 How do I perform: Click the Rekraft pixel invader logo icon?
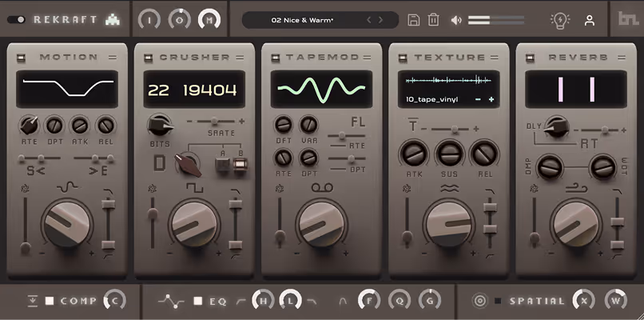coord(112,20)
